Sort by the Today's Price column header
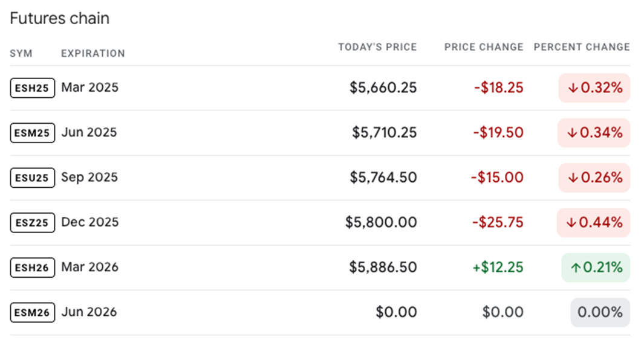The image size is (644, 340). point(377,47)
